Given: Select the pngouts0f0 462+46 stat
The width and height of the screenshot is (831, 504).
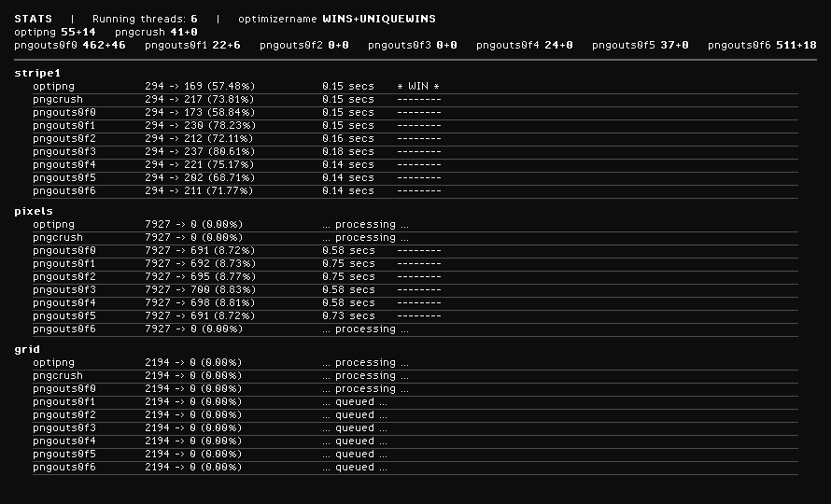Looking at the screenshot, I should (x=70, y=45).
